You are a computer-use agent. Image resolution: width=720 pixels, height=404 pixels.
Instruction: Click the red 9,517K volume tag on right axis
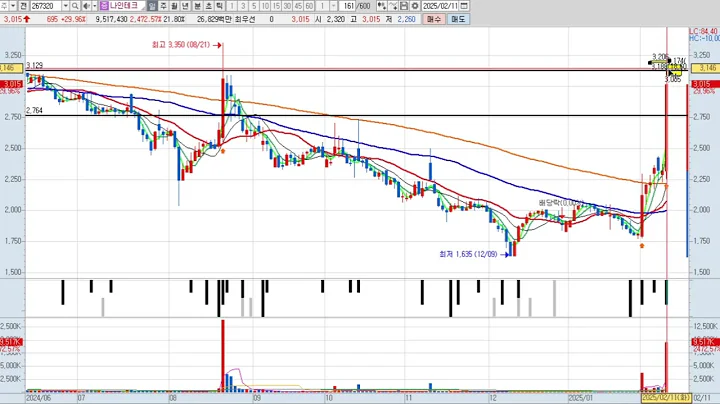(704, 342)
